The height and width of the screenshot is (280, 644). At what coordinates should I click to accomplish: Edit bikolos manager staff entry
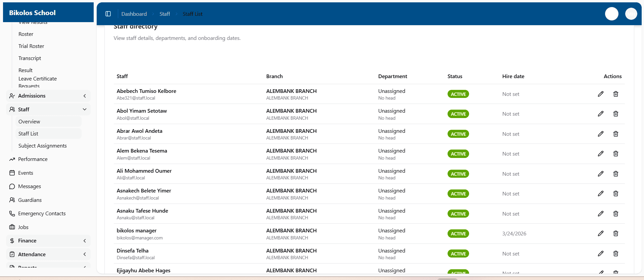600,233
